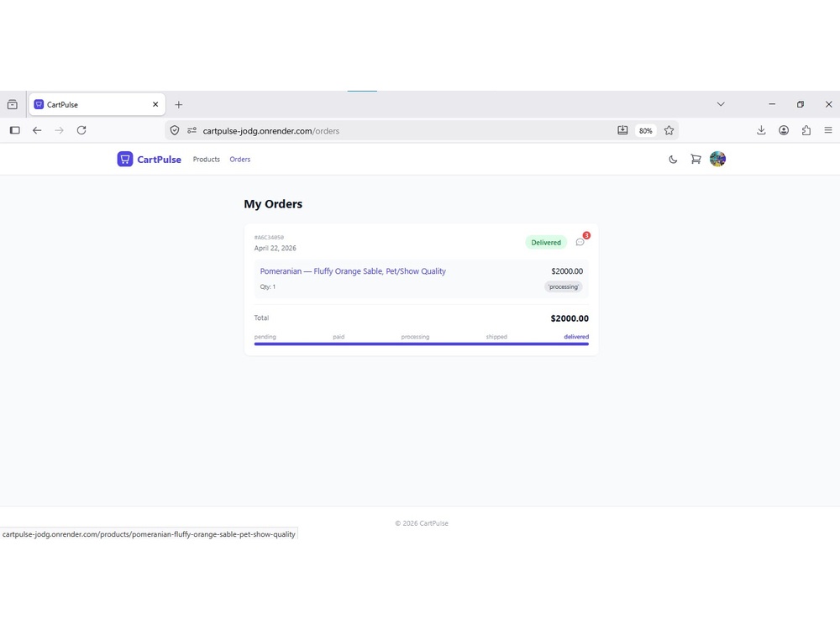Reset the 80% zoom level badge
Image resolution: width=840 pixels, height=630 pixels.
(645, 131)
